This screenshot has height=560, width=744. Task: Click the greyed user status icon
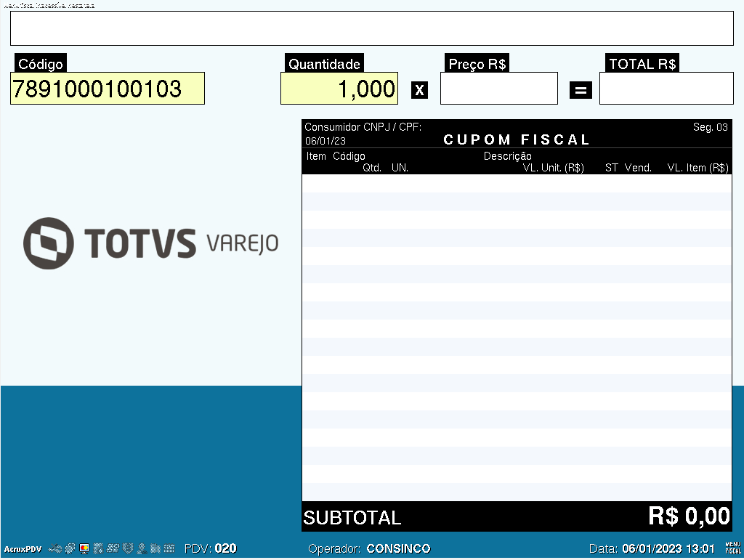coord(142,548)
